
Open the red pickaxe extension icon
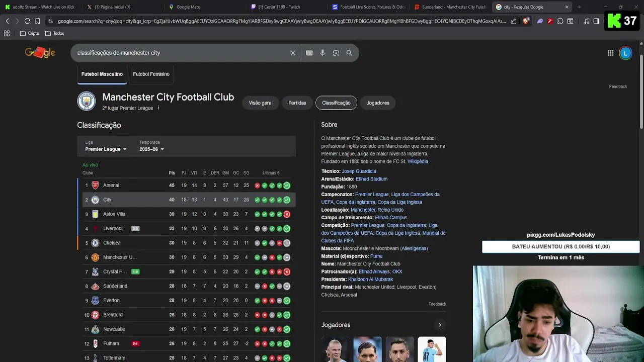tap(550, 21)
